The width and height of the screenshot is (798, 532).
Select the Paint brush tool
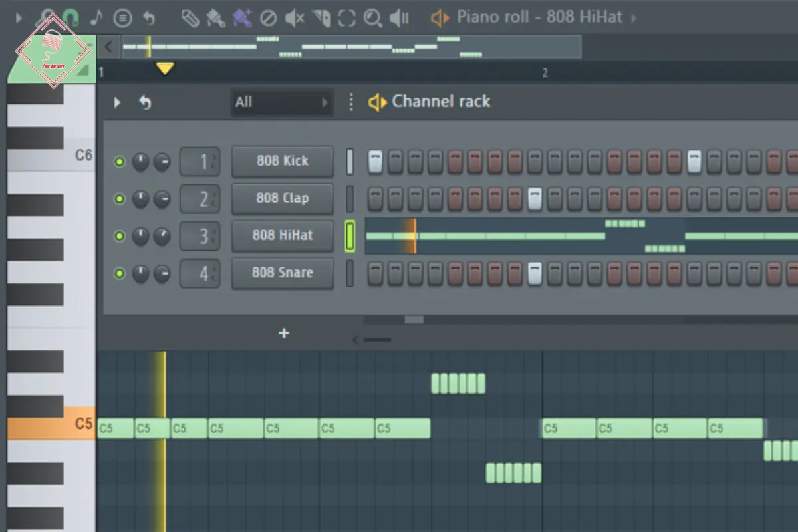215,18
